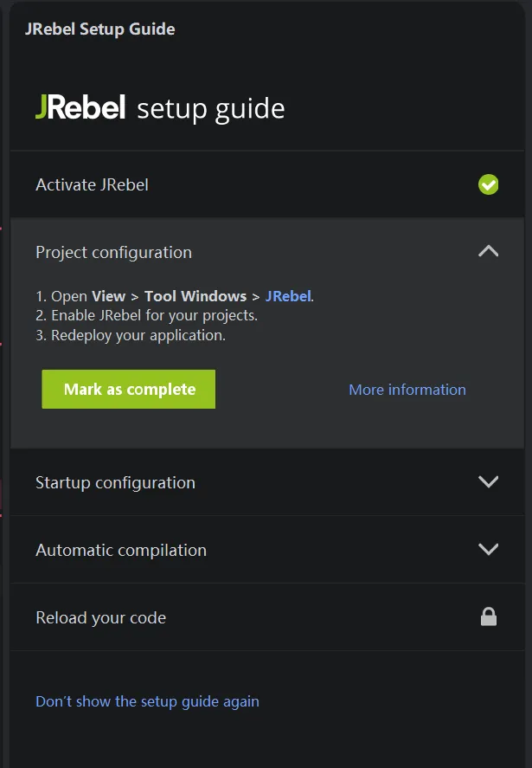Click the JRebel logo in the header
The height and width of the screenshot is (768, 532).
(x=80, y=108)
